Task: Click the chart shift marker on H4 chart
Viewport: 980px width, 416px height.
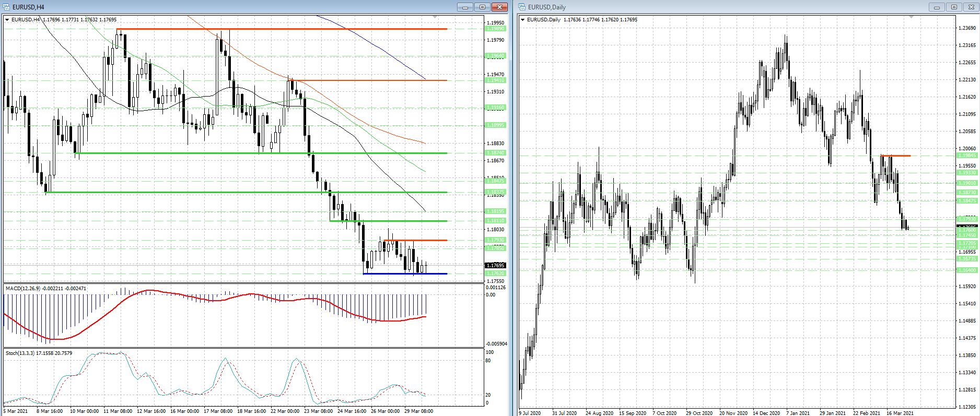Action: pyautogui.click(x=435, y=17)
